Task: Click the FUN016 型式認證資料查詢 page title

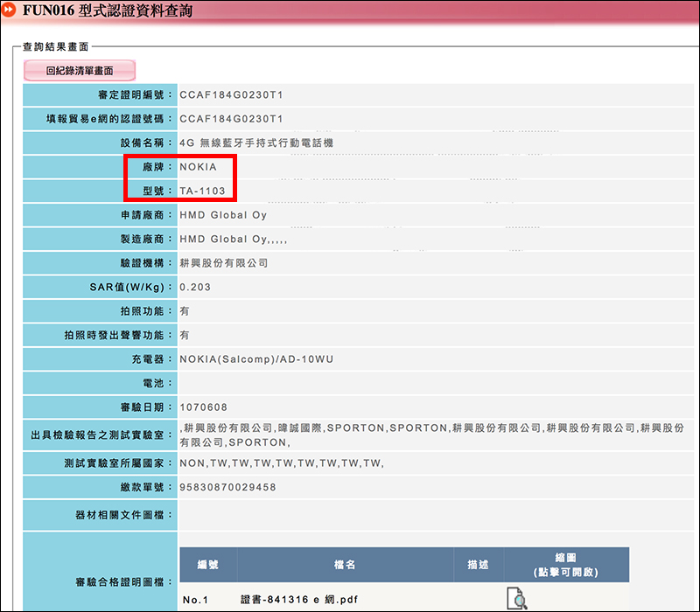Action: tap(108, 10)
